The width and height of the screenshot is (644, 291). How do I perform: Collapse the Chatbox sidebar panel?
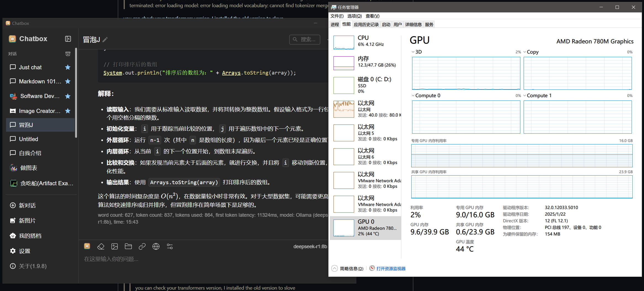pyautogui.click(x=68, y=39)
